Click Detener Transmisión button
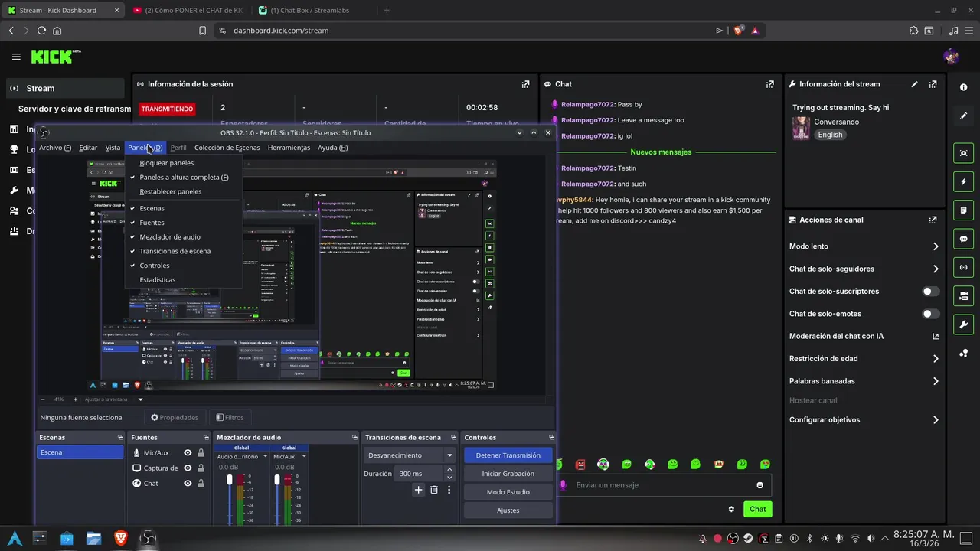 508,455
